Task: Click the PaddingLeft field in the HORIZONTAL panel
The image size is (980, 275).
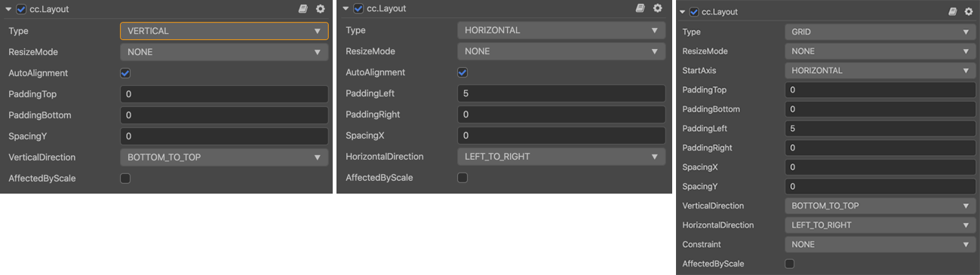Action: point(561,93)
